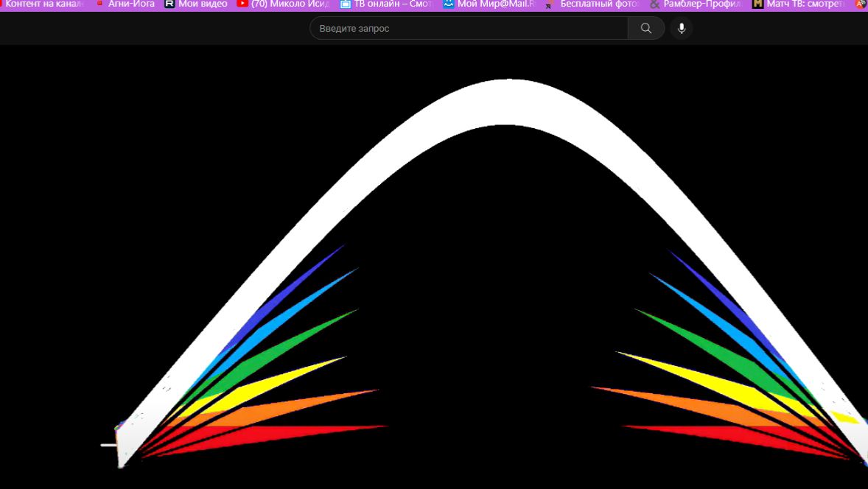Click the Рамблер ampersand favicon
This screenshot has width=868, height=489.
655,4
